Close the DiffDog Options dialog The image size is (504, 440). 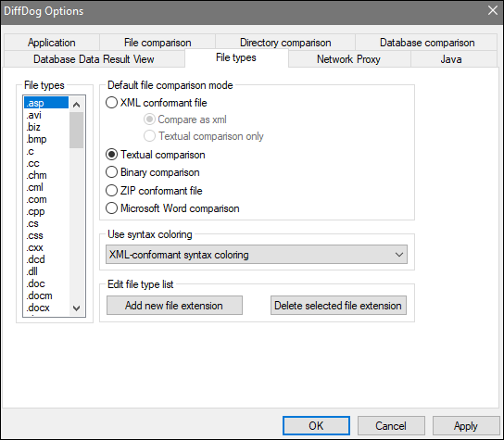(x=493, y=10)
